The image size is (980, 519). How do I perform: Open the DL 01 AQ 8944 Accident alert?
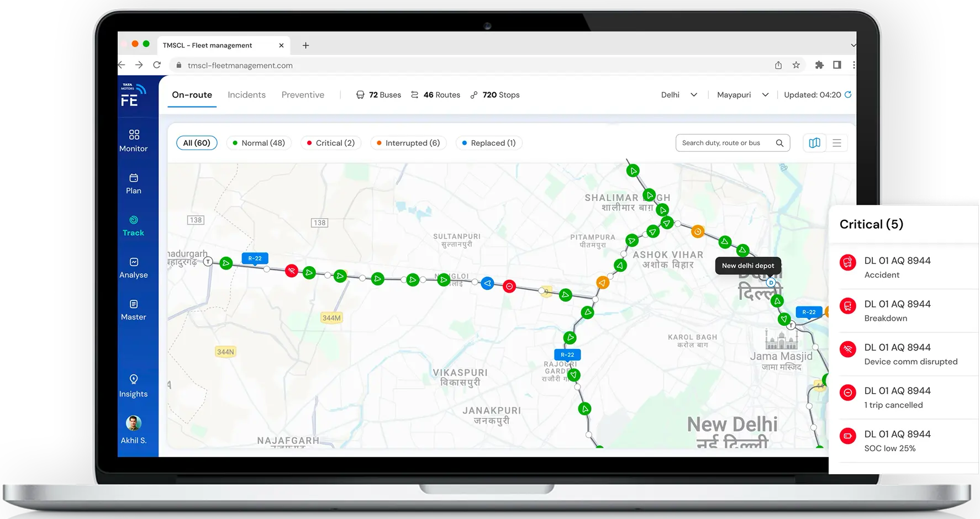906,267
